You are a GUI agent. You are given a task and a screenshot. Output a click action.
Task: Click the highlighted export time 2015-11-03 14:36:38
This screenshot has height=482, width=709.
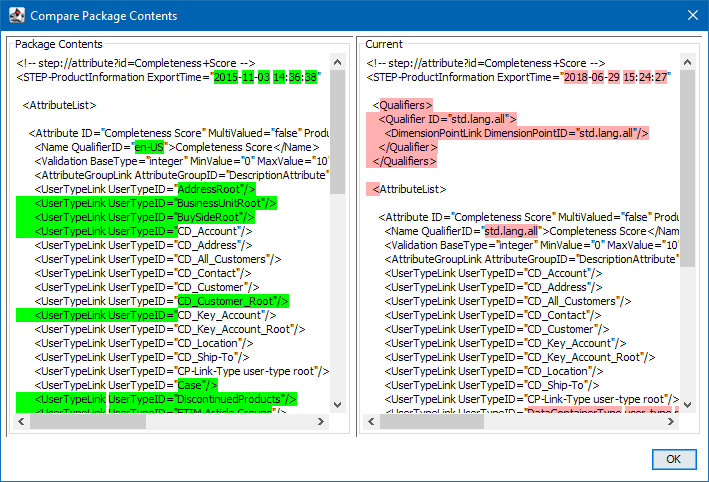click(x=265, y=77)
